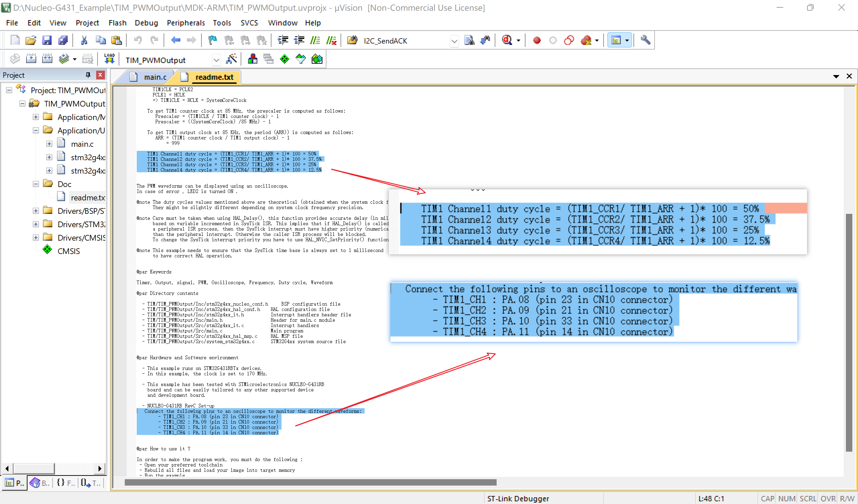The image size is (858, 504).
Task: Click the editor horizontal scrollbar thumb
Action: pos(310,482)
